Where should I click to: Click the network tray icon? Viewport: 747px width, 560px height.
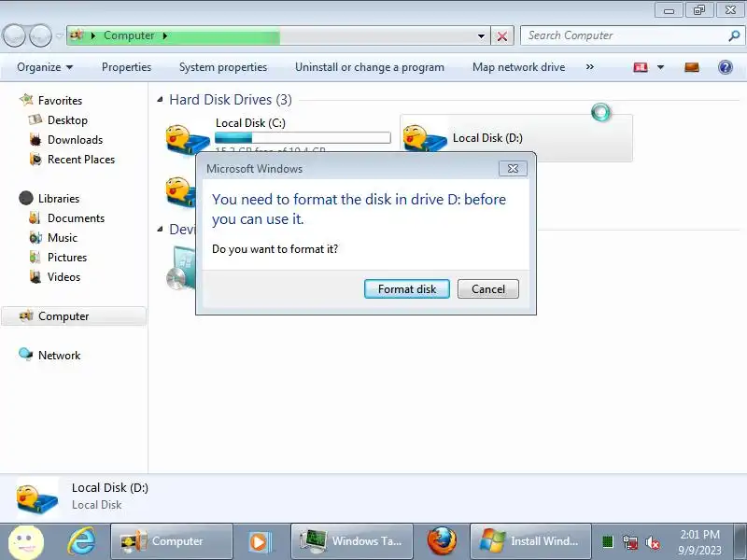point(629,542)
